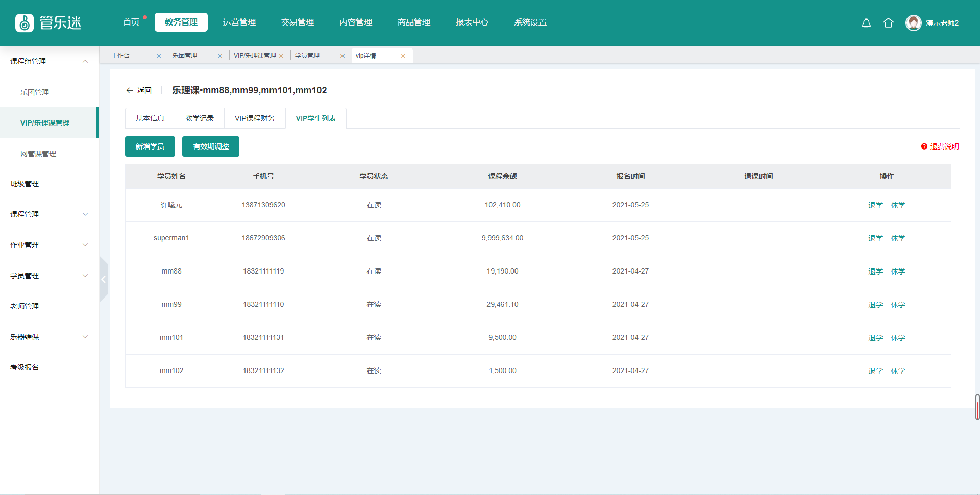This screenshot has height=495, width=980.
Task: Click the 有效期调整 button
Action: pos(211,146)
